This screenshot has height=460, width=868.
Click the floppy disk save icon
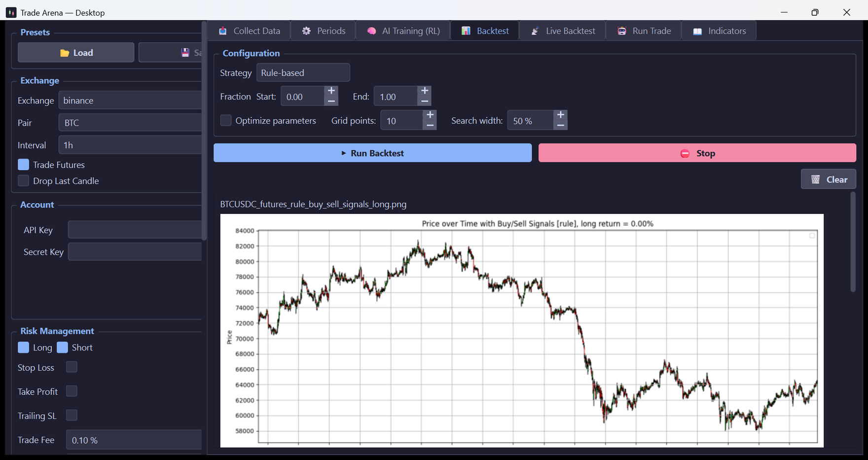[x=185, y=53]
